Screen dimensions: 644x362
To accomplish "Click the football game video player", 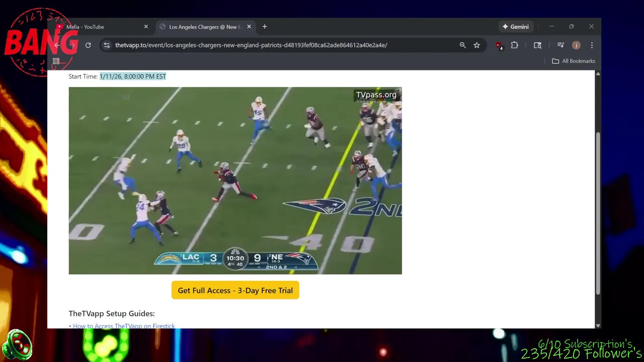I will (x=235, y=180).
